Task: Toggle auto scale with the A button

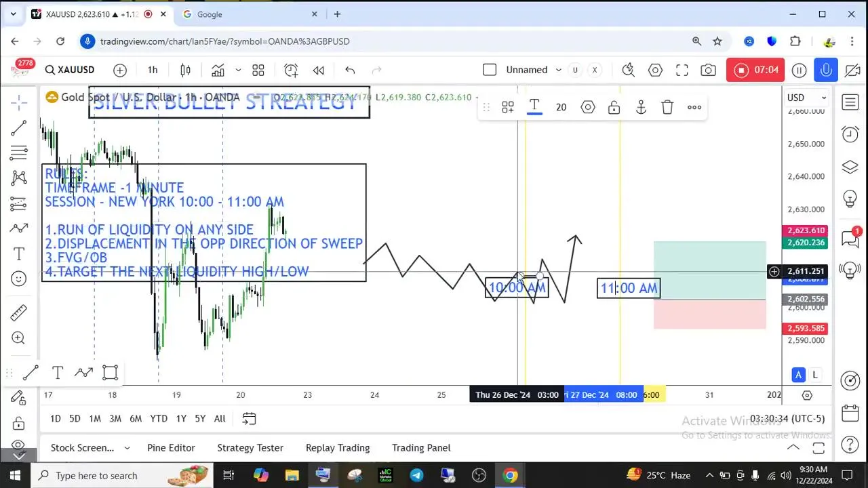Action: coord(799,375)
